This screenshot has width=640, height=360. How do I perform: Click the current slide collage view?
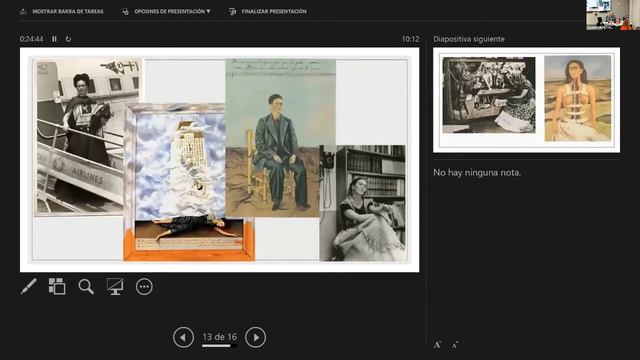click(x=220, y=160)
